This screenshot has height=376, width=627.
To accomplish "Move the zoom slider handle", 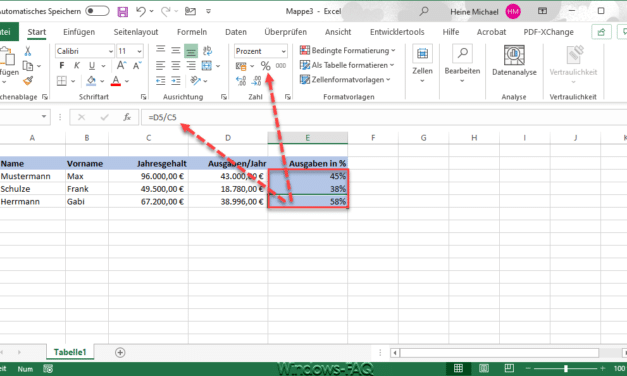I will 565,368.
